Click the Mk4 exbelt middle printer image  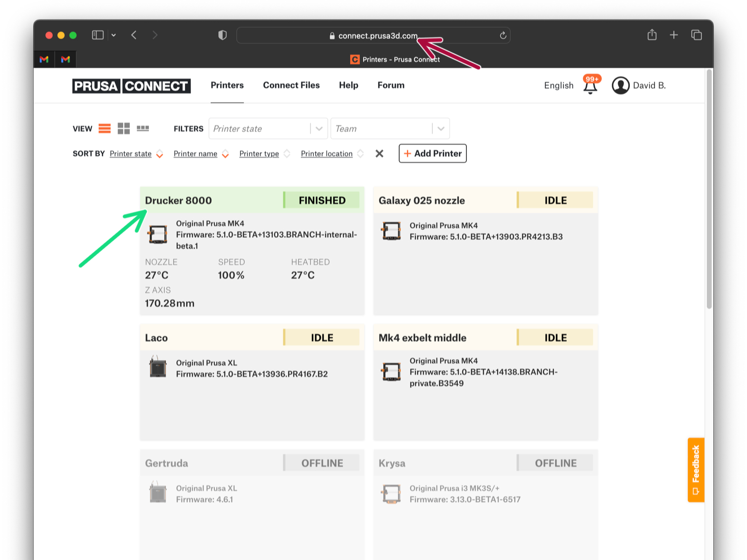point(391,372)
